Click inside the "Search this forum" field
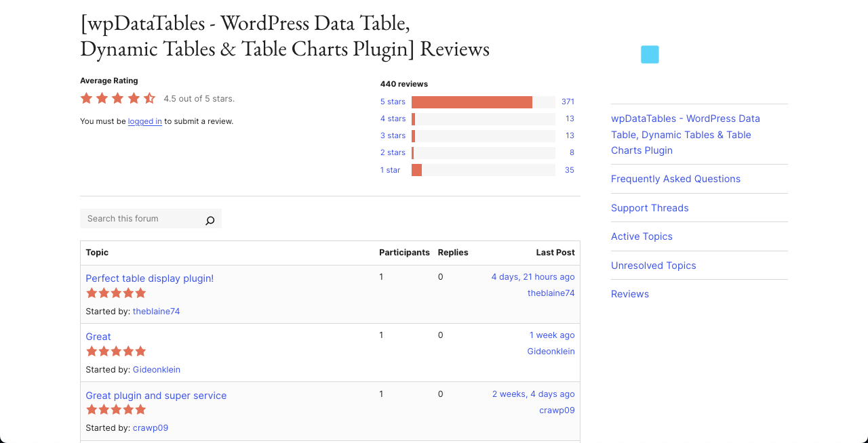The height and width of the screenshot is (443, 868). tap(136, 218)
